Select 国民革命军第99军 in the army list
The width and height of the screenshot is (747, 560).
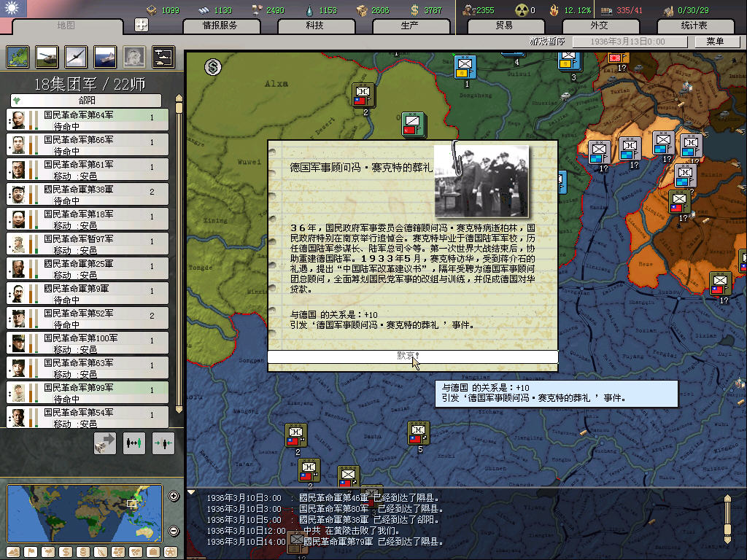point(88,392)
